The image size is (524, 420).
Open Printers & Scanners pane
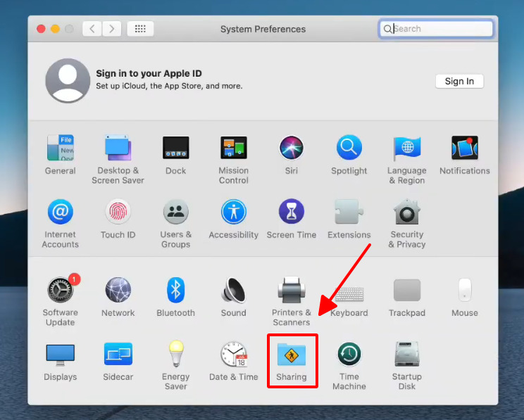[292, 290]
